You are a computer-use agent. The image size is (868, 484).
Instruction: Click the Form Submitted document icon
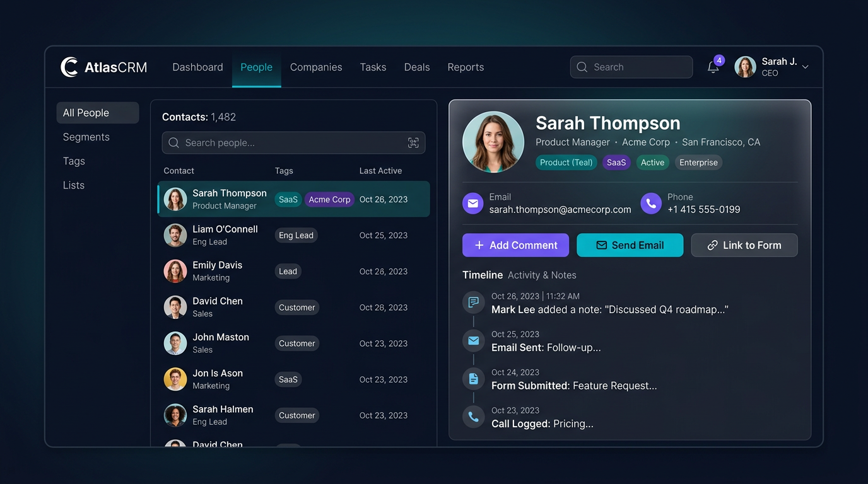tap(473, 379)
